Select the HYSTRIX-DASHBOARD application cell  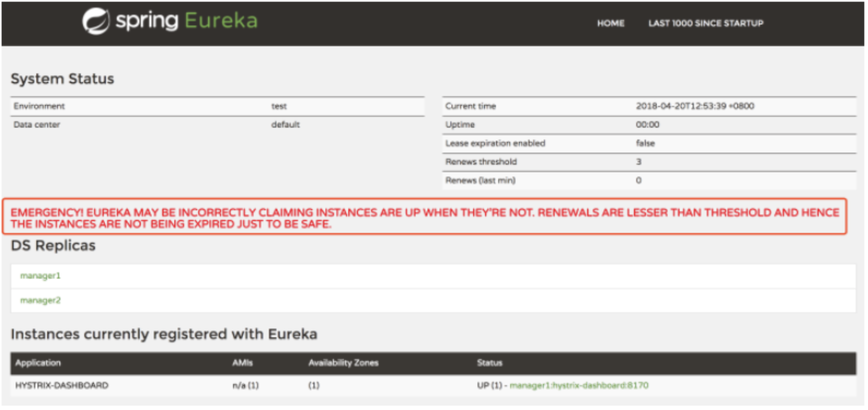tap(62, 385)
